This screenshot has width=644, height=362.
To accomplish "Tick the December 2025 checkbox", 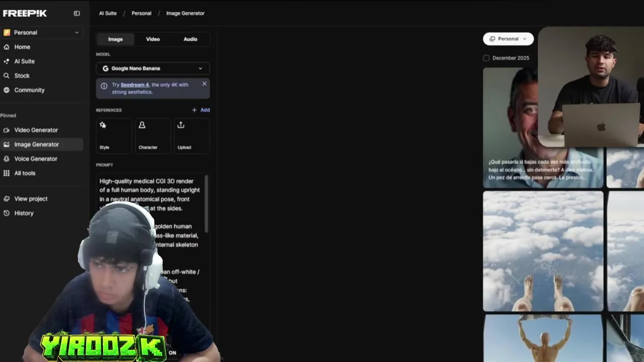I will coord(486,58).
